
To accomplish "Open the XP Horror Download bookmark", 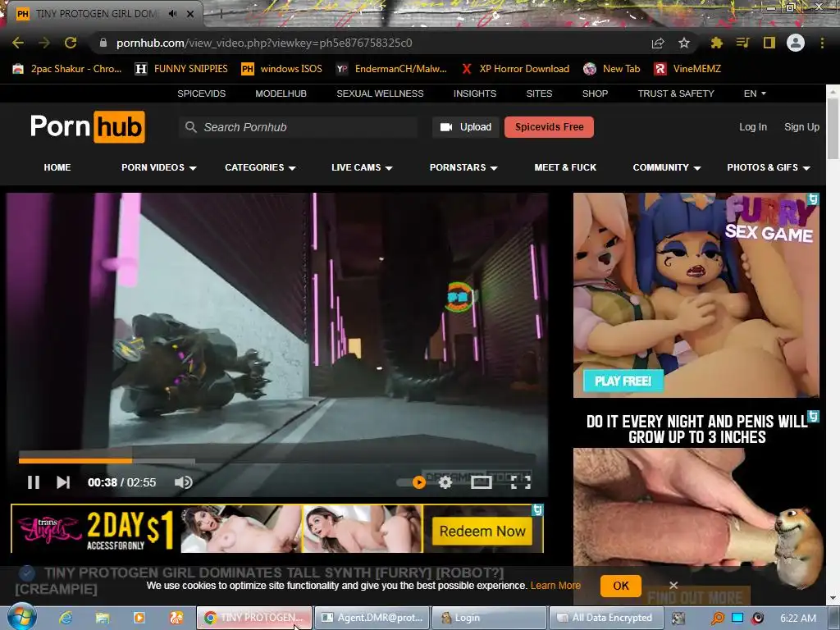I will coord(515,69).
